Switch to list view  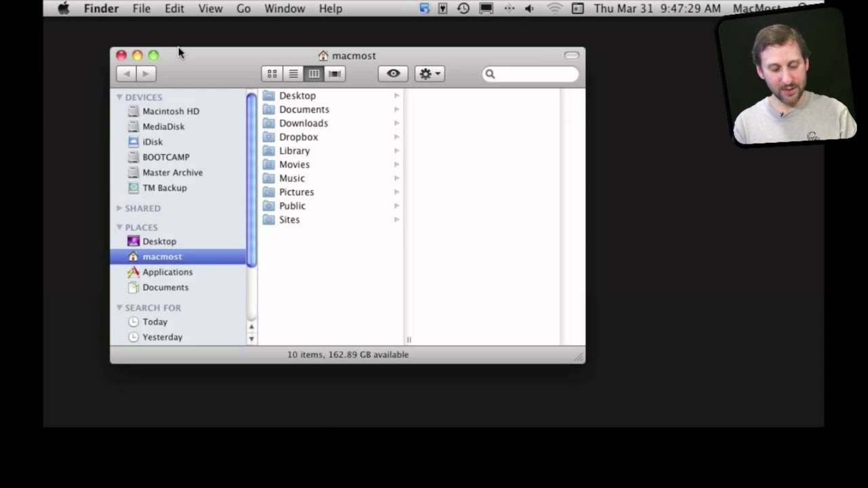[x=293, y=74]
